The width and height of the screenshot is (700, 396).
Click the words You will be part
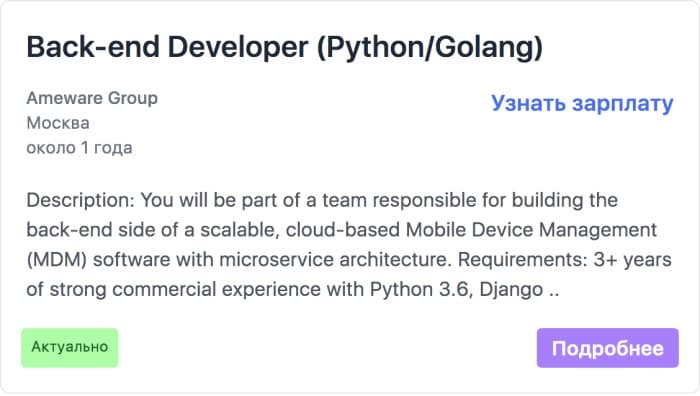click(211, 200)
